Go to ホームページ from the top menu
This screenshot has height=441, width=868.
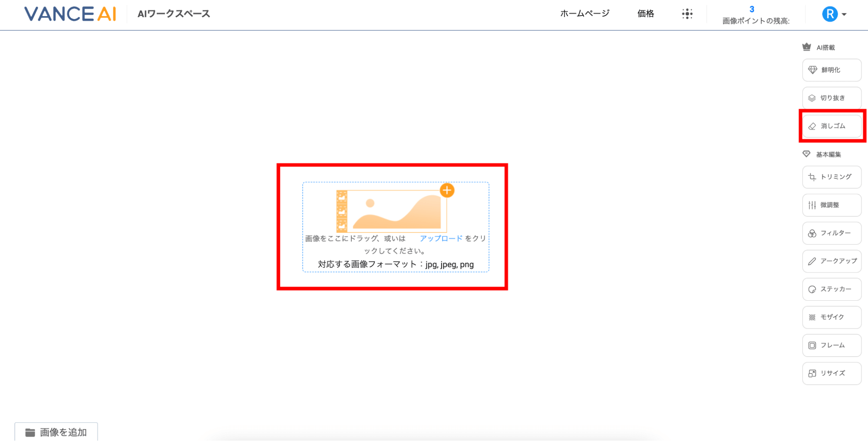click(584, 13)
